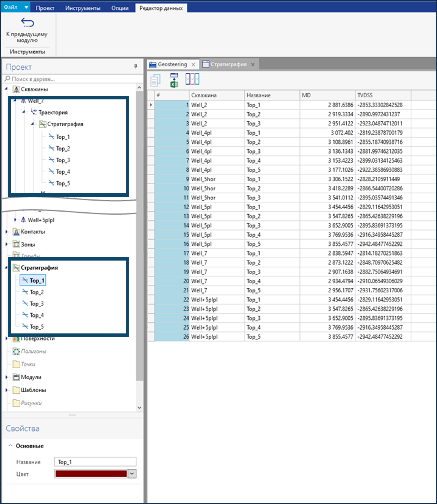The height and width of the screenshot is (504, 437).
Task: Click the column settings icon
Action: point(192,79)
